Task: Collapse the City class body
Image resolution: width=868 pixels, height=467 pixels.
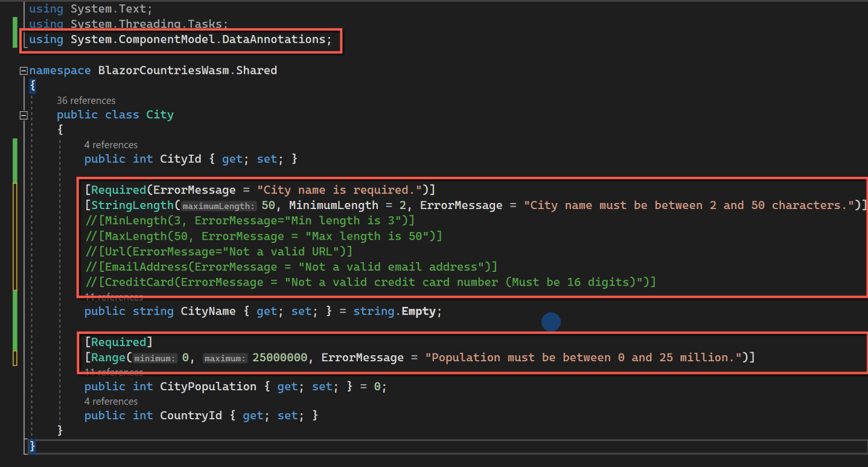Action: tap(23, 114)
